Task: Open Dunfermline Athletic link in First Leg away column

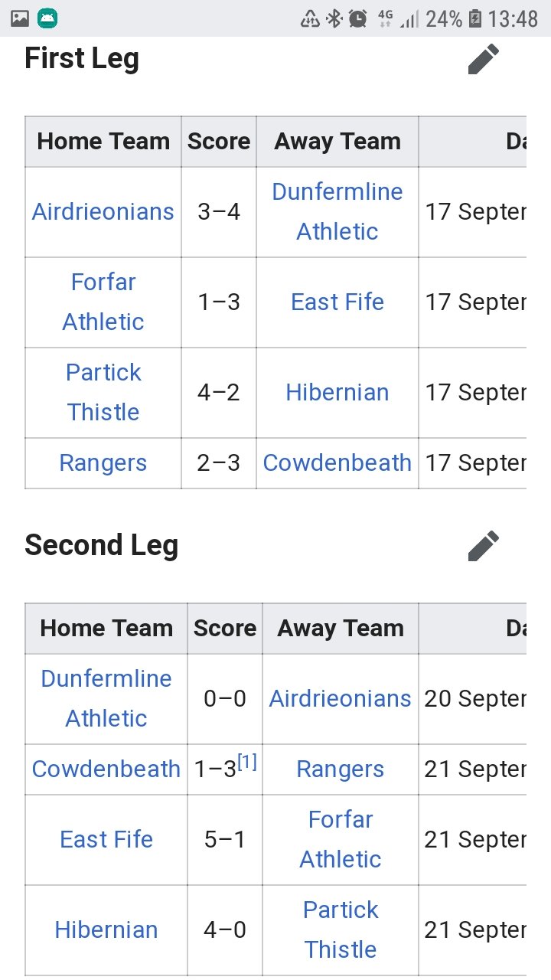Action: (337, 212)
